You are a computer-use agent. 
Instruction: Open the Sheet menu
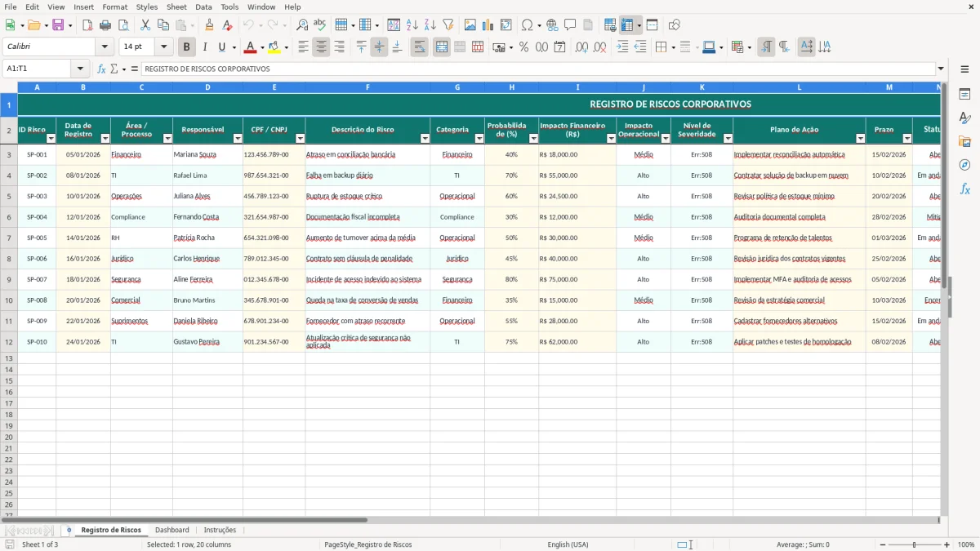click(x=176, y=7)
